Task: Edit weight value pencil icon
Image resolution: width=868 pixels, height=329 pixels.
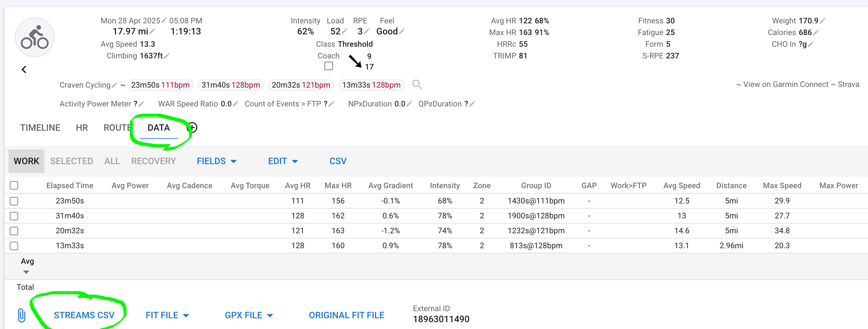Action: [x=823, y=21]
